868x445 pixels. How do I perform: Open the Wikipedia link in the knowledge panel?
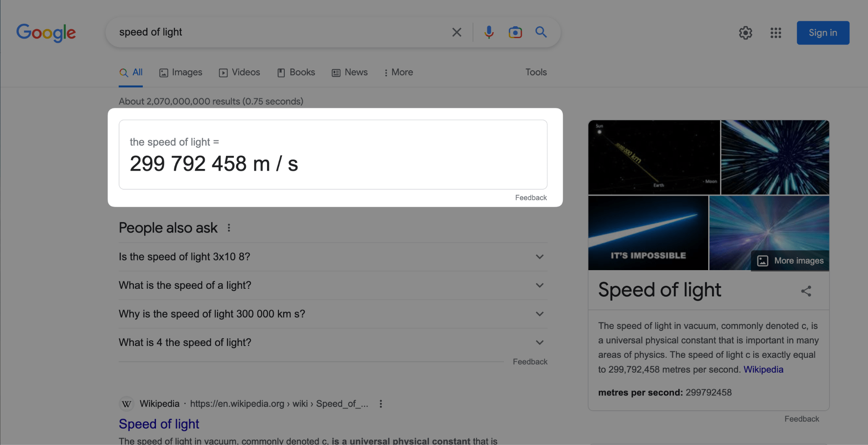762,369
